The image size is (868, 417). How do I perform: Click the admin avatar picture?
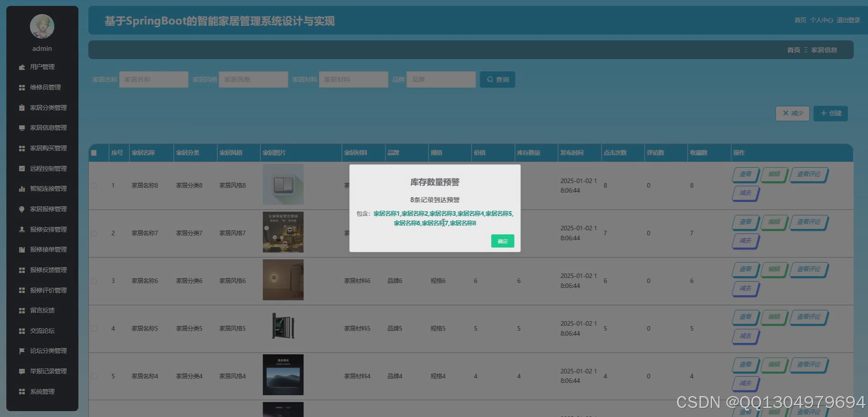pyautogui.click(x=42, y=26)
